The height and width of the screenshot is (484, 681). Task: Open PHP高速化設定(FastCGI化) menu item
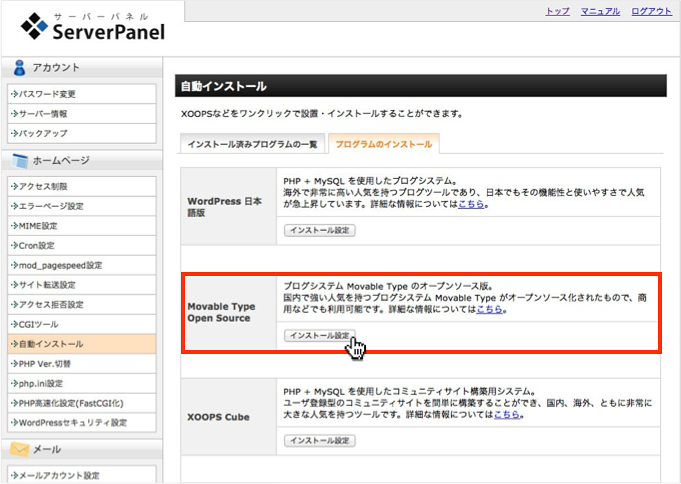tap(82, 403)
